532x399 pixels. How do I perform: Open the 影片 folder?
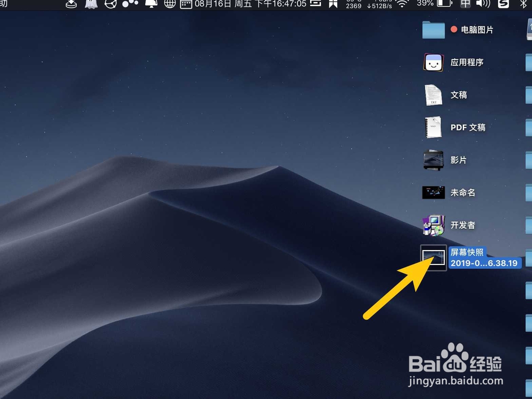(x=433, y=160)
